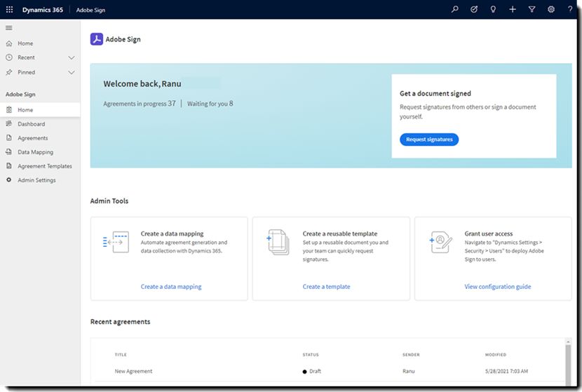Open the Dynamics 365 app launcher grid

coord(10,10)
